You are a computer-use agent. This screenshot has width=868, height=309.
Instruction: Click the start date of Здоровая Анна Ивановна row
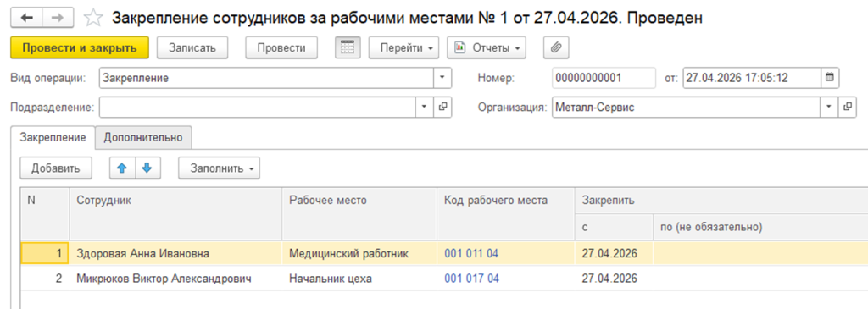pos(615,254)
